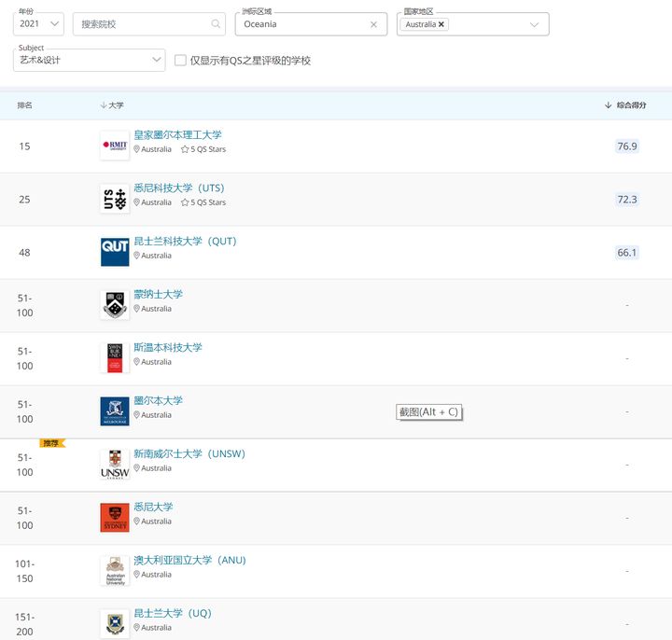Click rank 25 cell
The width and height of the screenshot is (672, 640).
(24, 200)
